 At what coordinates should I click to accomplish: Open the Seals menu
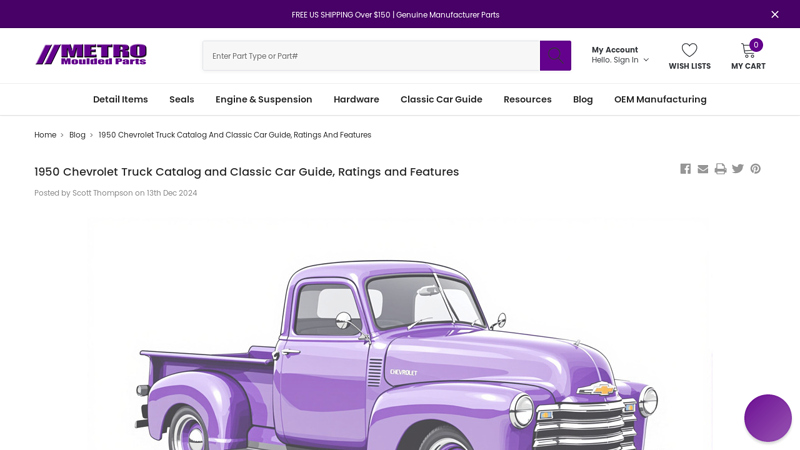[x=182, y=99]
